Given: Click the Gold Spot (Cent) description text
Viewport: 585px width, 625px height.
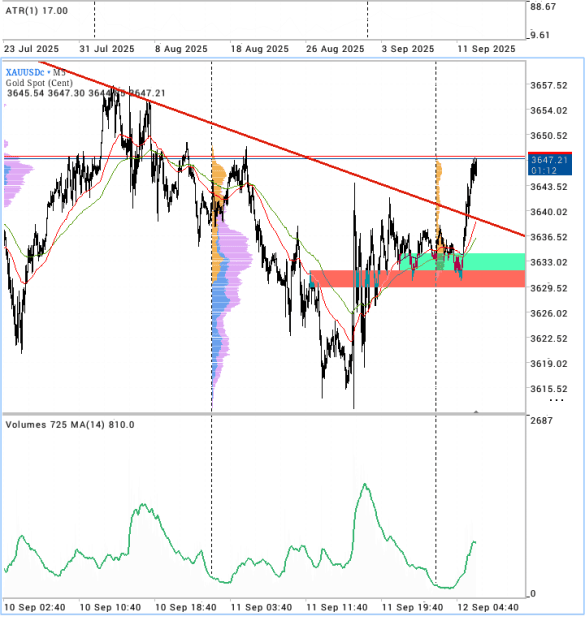Looking at the screenshot, I should coord(39,83).
